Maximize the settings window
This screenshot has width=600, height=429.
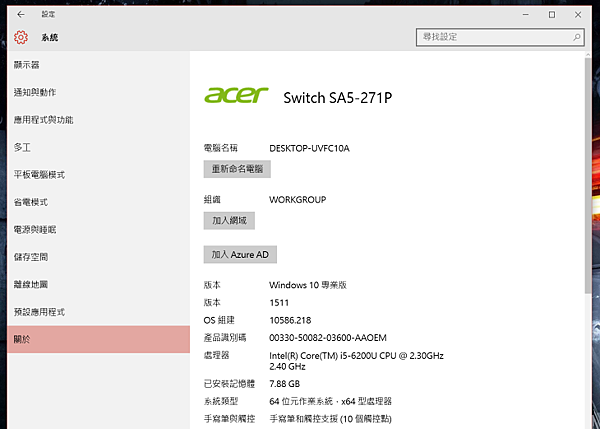coord(552,15)
